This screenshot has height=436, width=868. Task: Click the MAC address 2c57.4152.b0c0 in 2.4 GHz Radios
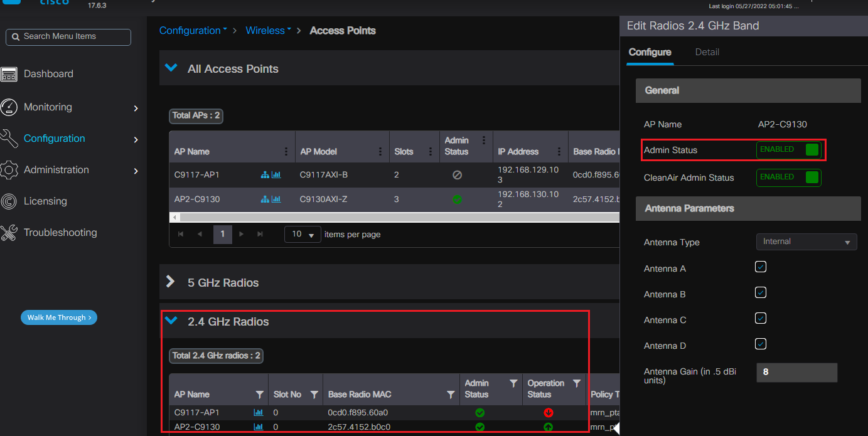[x=358, y=427]
